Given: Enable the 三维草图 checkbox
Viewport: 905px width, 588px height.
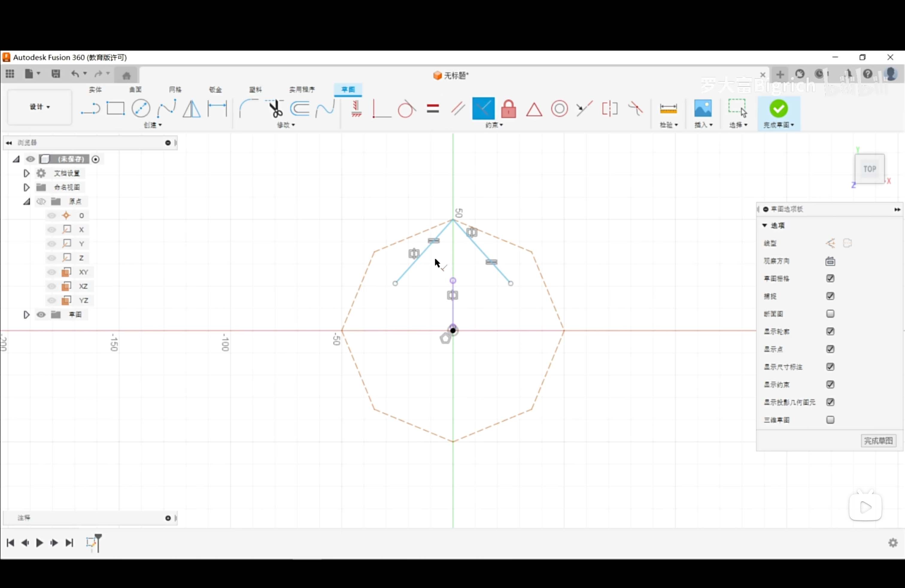Looking at the screenshot, I should click(x=831, y=420).
